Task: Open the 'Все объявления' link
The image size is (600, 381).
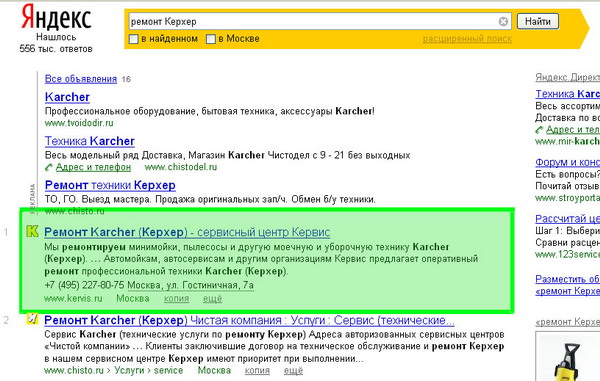Action: 81,79
